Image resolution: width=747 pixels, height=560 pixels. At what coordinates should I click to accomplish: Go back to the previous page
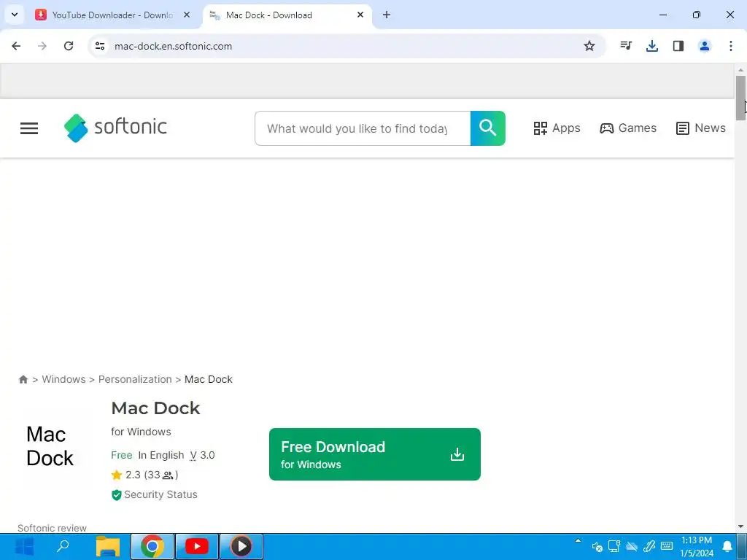tap(16, 46)
